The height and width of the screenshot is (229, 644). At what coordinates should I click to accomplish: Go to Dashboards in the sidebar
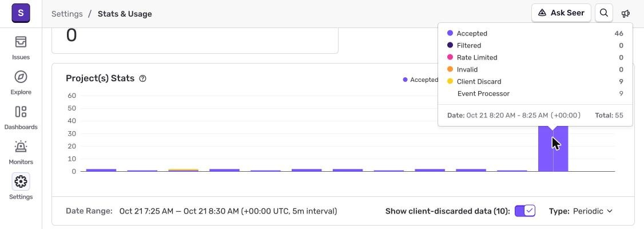pos(21,117)
